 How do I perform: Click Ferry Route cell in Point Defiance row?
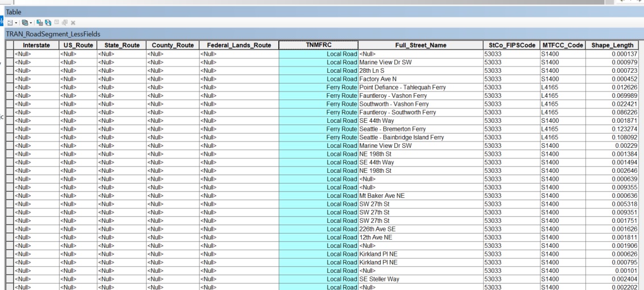[x=318, y=87]
